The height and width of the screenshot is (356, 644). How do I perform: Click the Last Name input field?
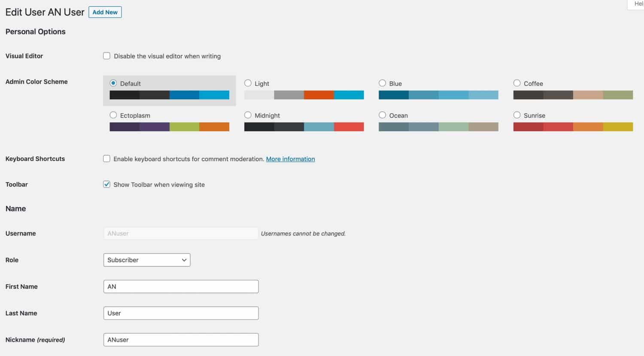point(180,313)
